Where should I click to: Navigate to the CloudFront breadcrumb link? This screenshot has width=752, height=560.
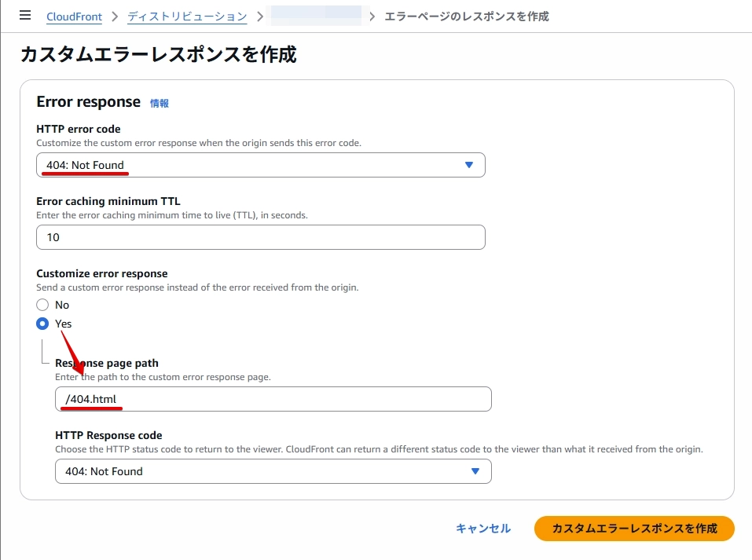tap(74, 16)
